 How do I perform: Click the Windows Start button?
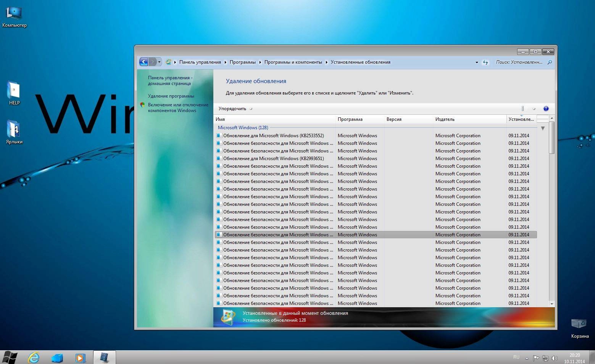pyautogui.click(x=10, y=358)
